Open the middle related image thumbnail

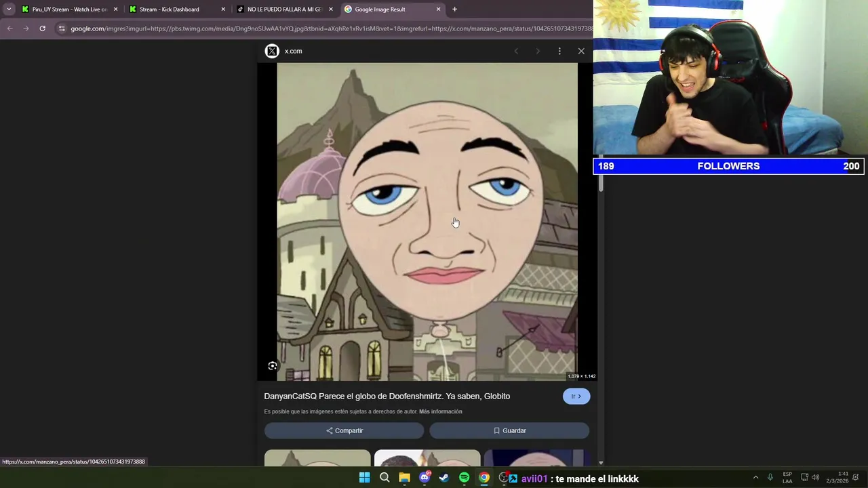point(427,458)
